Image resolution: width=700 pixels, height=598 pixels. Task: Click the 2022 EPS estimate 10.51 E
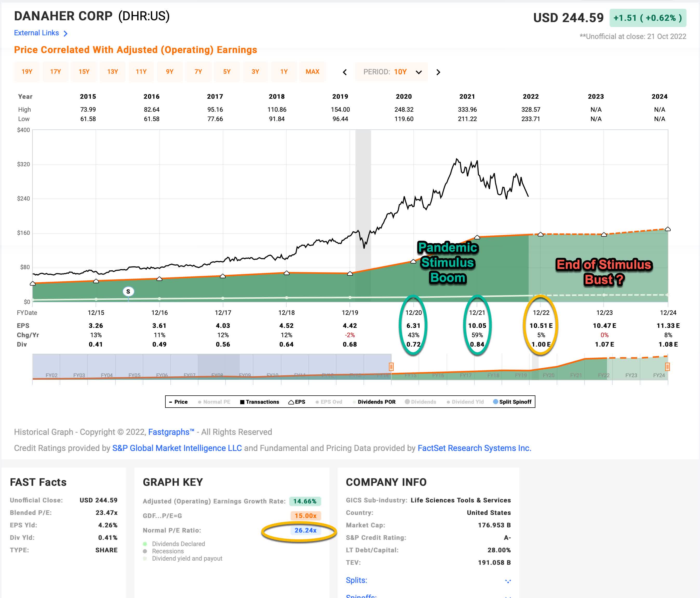(541, 325)
